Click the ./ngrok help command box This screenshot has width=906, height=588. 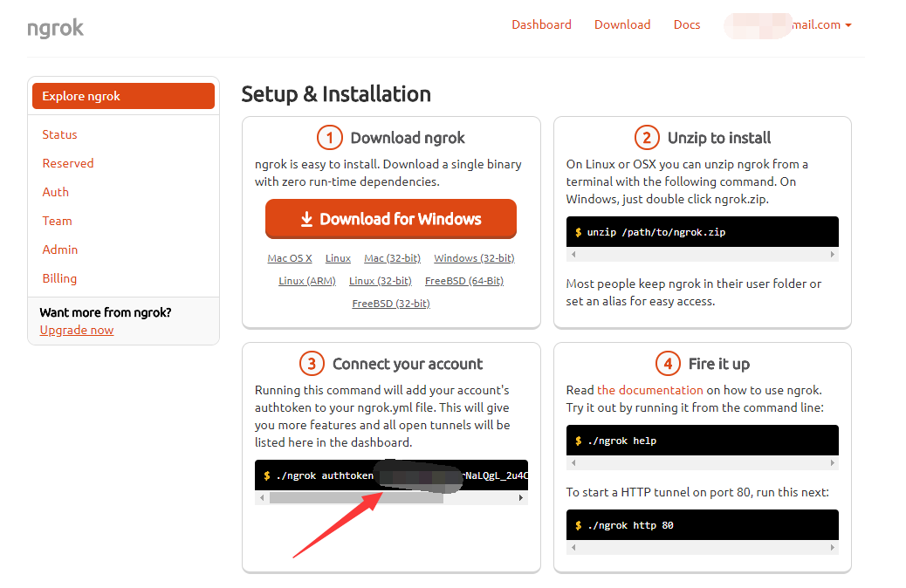pyautogui.click(x=702, y=441)
